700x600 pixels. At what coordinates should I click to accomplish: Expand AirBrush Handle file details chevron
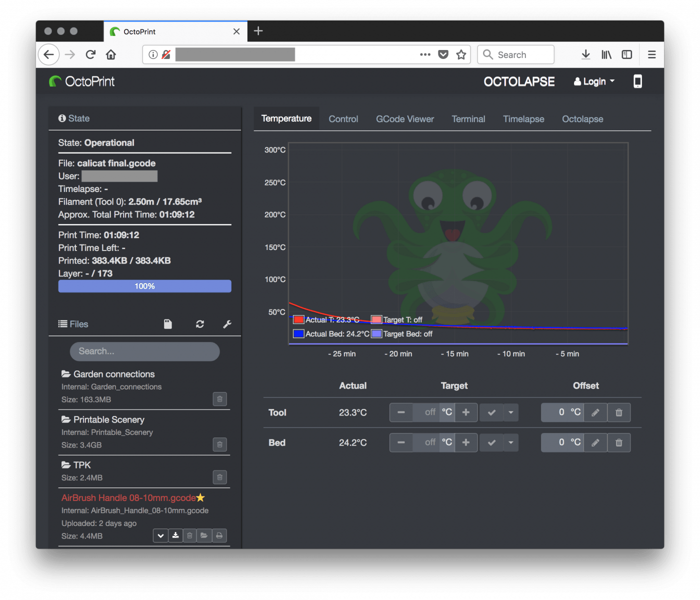(x=160, y=535)
